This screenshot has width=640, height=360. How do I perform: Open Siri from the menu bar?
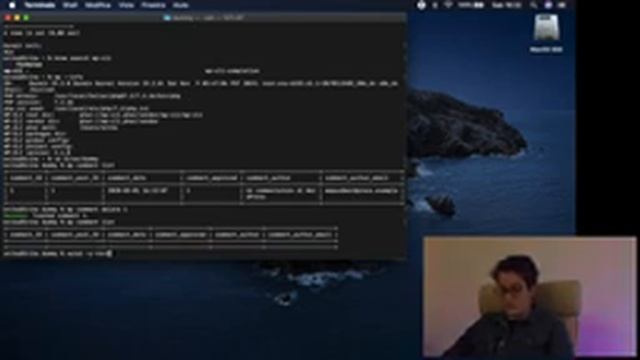click(548, 5)
